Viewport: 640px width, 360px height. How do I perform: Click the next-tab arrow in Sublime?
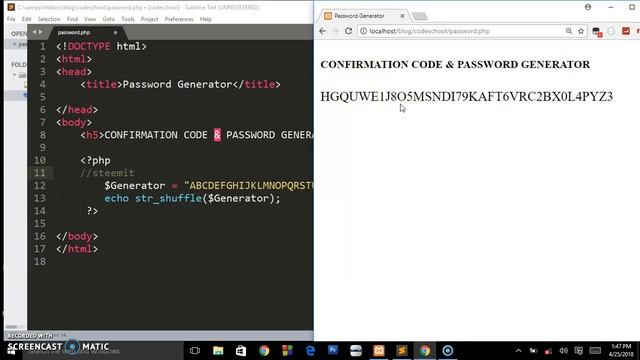(x=40, y=32)
